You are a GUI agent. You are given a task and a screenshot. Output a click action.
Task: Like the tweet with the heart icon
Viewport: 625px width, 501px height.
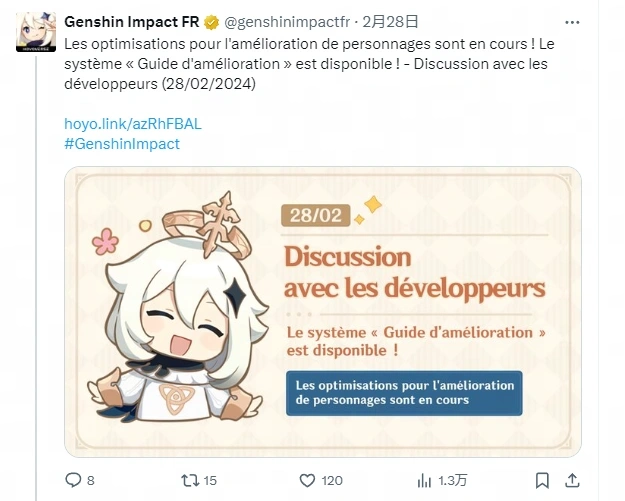click(x=307, y=480)
